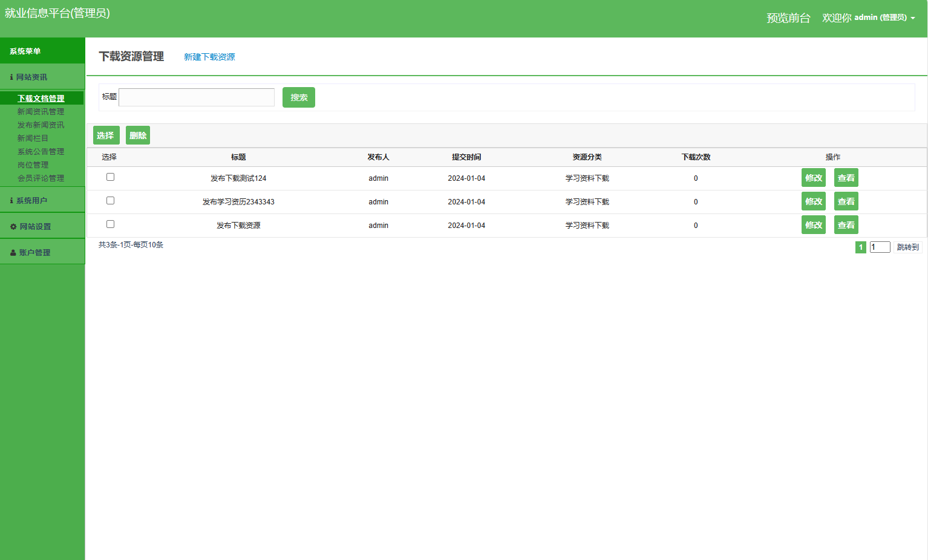Screen dimensions: 928x560
Task: Click 查看 for 发布下载资源 row
Action: (x=846, y=225)
